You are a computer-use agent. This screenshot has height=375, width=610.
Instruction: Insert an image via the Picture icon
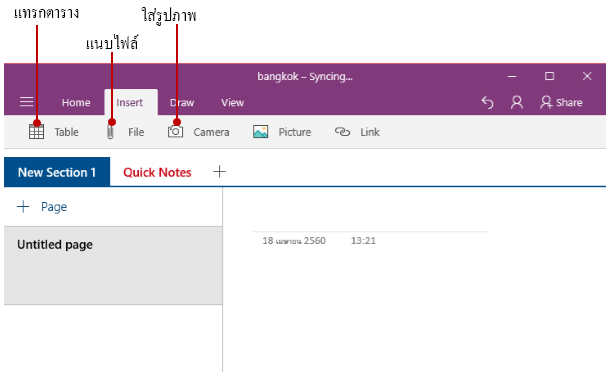(x=260, y=132)
